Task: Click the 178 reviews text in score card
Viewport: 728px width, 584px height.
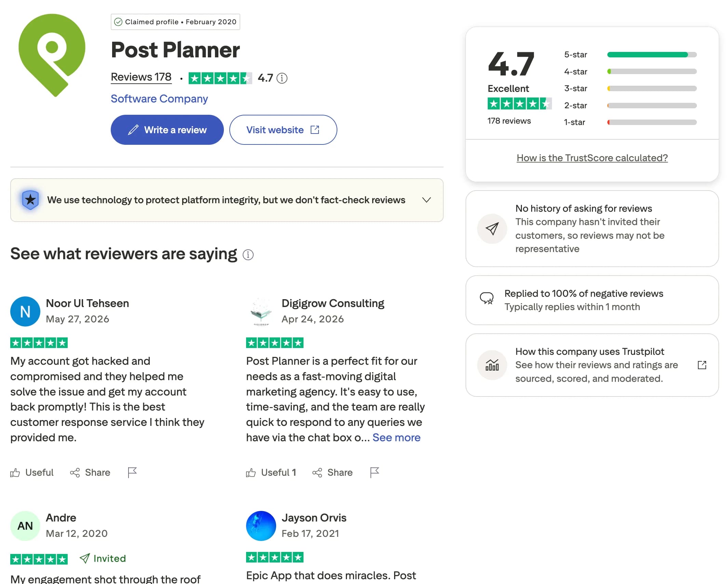Action: coord(509,121)
